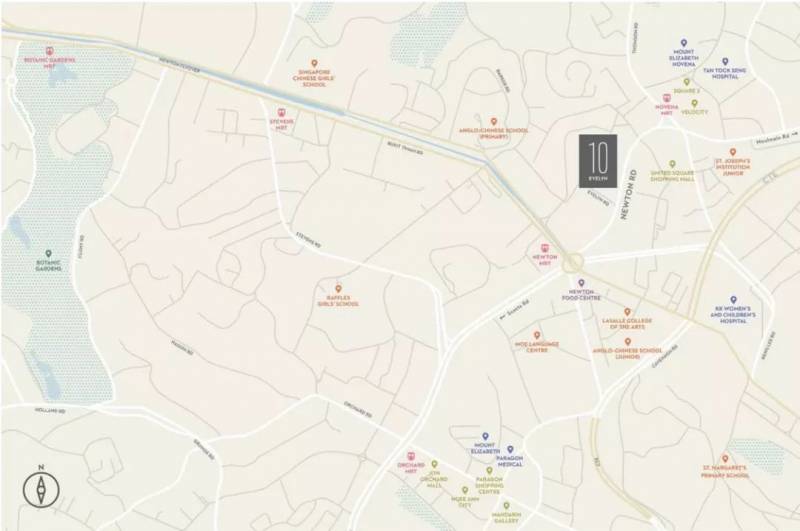Viewport: 800px width, 531px height.
Task: Select the Novena MRT station marker
Action: [666, 98]
